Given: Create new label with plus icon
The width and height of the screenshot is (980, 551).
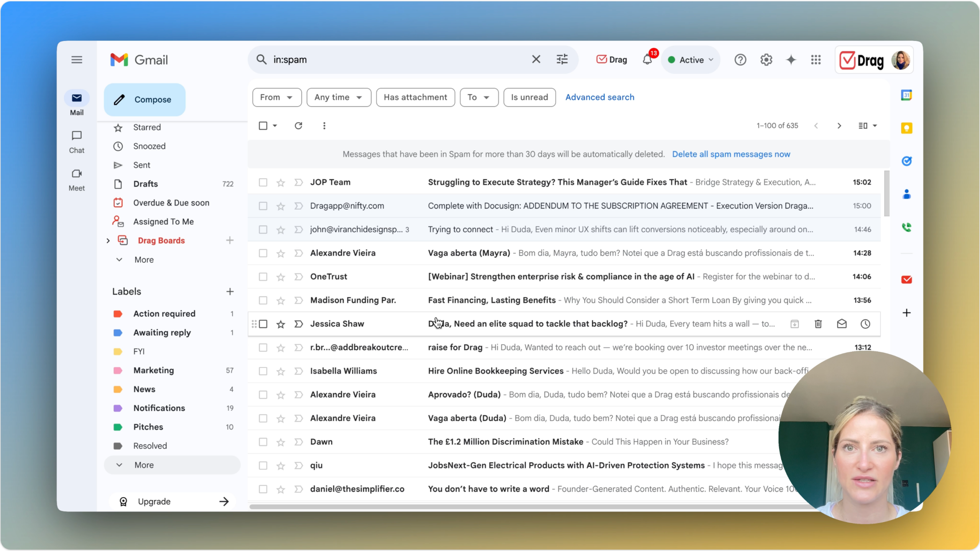Looking at the screenshot, I should pos(230,292).
